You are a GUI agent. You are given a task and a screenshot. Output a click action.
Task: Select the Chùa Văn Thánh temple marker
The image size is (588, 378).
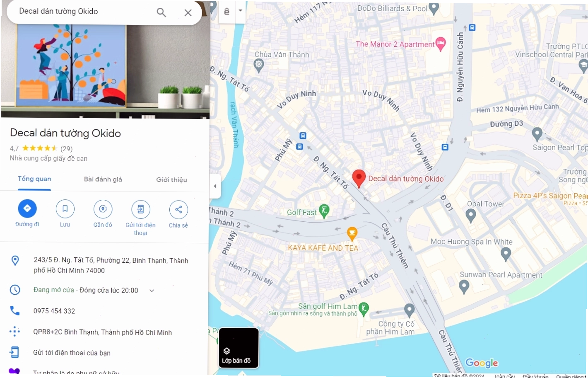pos(259,65)
